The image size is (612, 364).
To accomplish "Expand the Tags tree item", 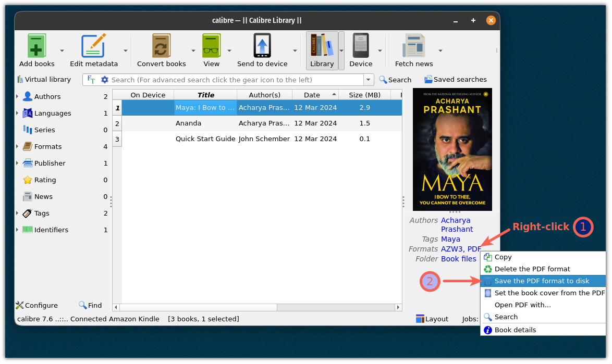I will [18, 213].
